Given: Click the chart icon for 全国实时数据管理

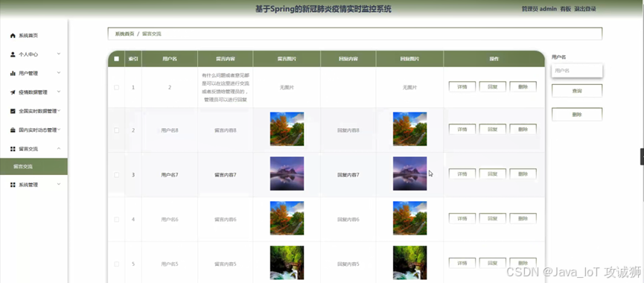Looking at the screenshot, I should click(13, 111).
